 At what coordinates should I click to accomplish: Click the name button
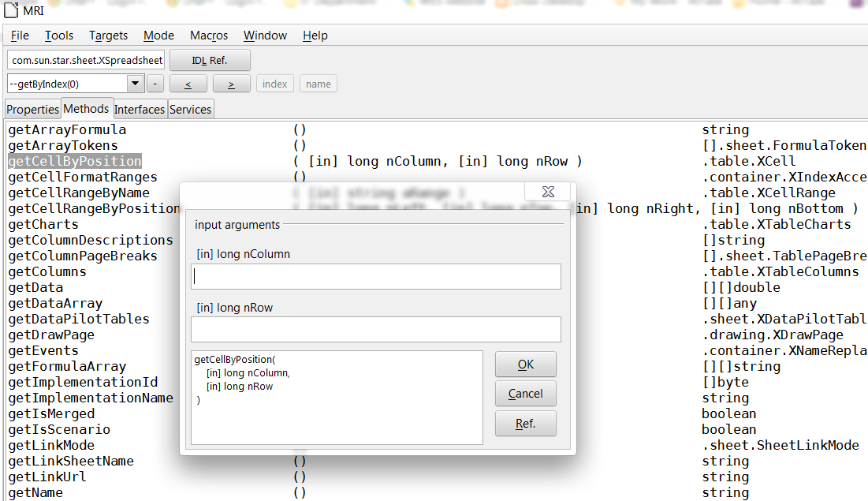point(319,84)
